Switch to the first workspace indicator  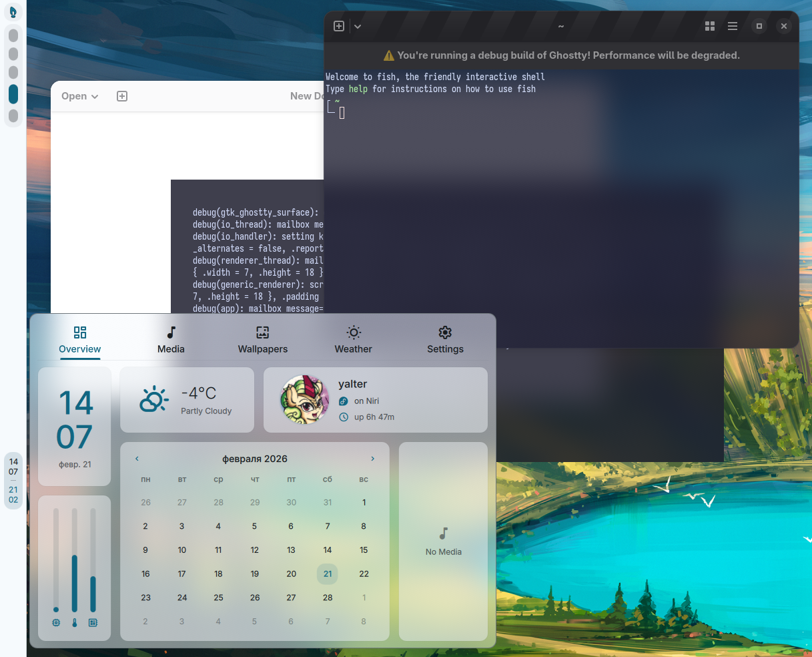tap(13, 35)
